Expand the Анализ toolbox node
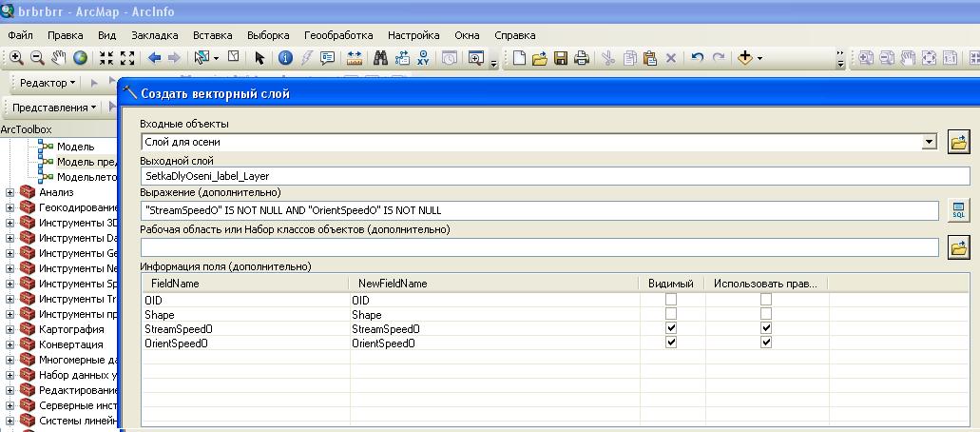 [10, 192]
